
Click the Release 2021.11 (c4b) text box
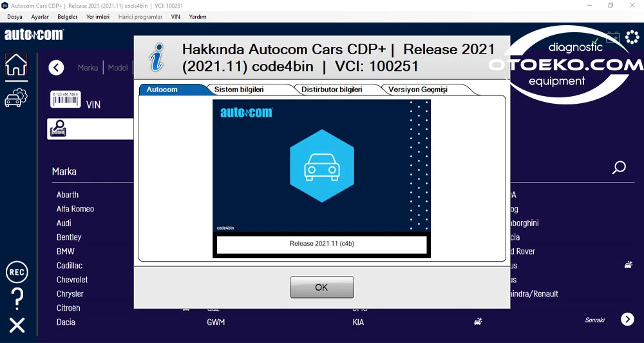(321, 244)
